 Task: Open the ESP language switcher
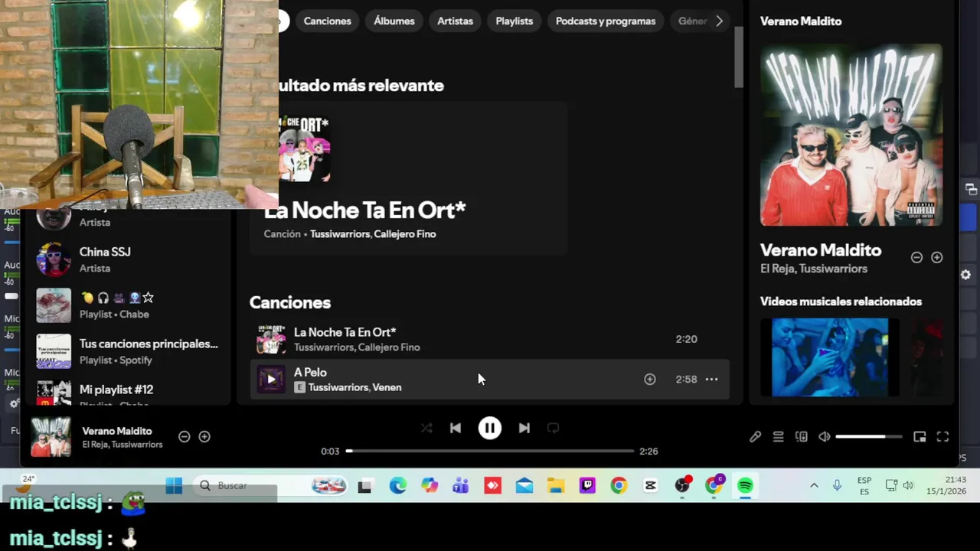864,485
